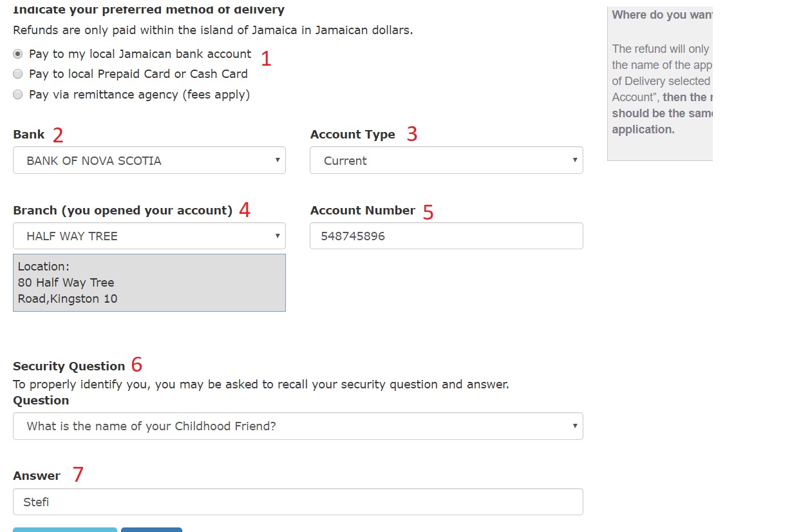Focus the Answer text field containing Stefi

click(x=297, y=502)
